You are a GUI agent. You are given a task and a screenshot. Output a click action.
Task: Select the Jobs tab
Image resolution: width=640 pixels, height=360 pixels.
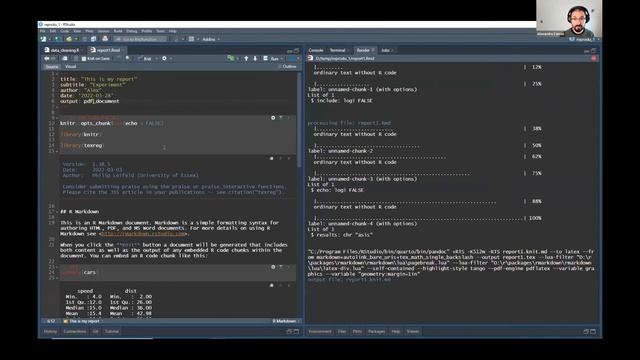[385, 50]
